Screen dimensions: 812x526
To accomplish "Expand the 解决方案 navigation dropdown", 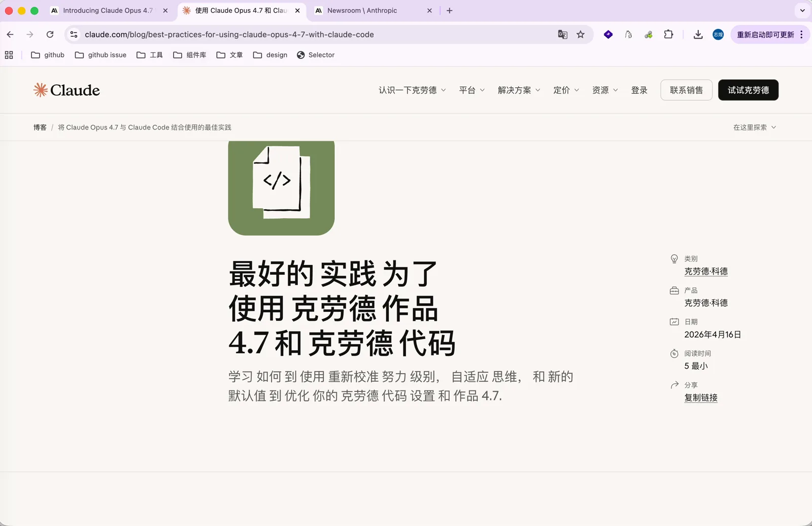I will (519, 90).
